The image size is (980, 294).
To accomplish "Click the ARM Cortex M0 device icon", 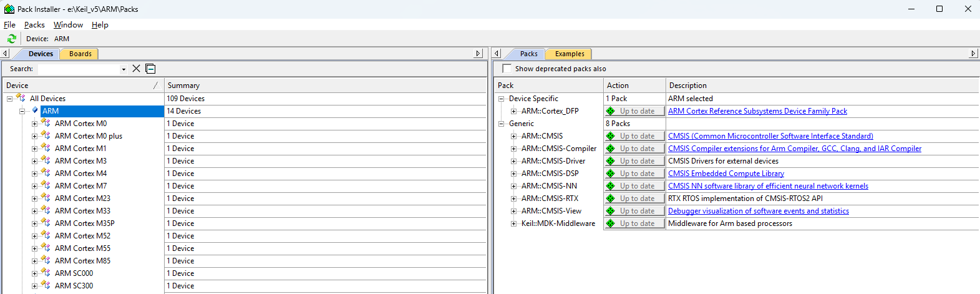I will pyautogui.click(x=46, y=123).
